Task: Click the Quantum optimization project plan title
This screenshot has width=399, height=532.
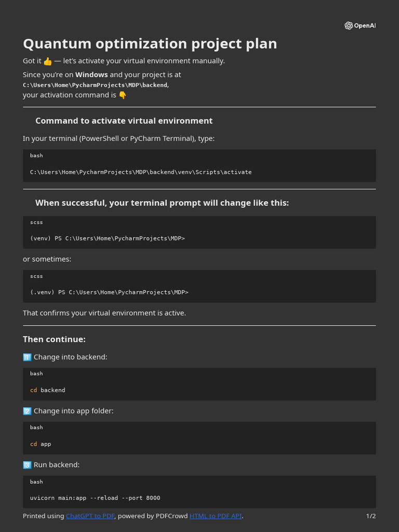Action: (150, 44)
